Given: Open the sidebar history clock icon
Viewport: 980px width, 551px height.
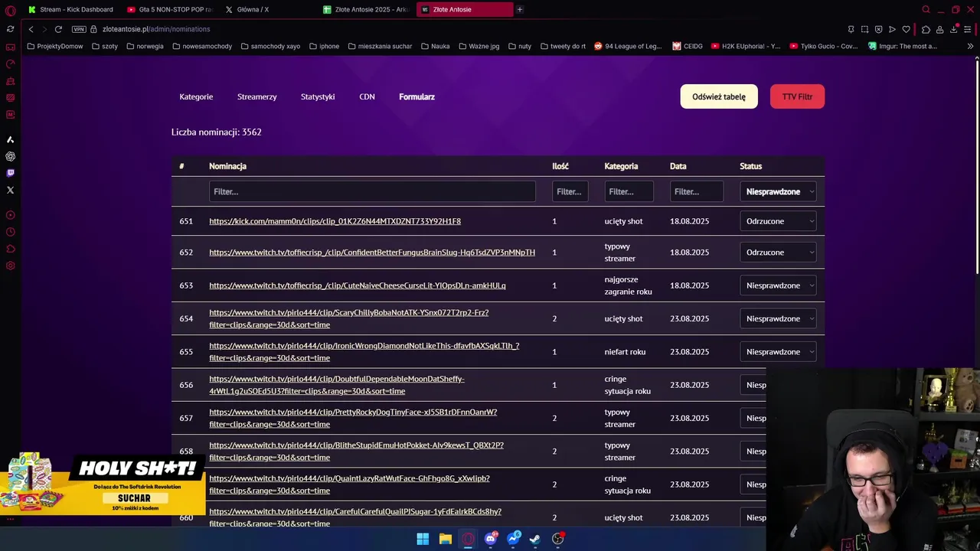Looking at the screenshot, I should pos(10,232).
